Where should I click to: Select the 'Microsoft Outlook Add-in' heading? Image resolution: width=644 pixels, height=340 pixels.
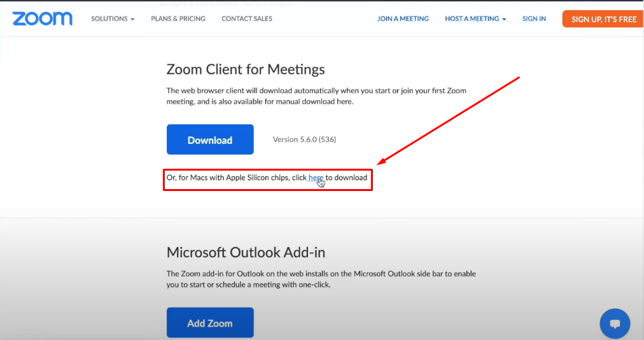246,252
